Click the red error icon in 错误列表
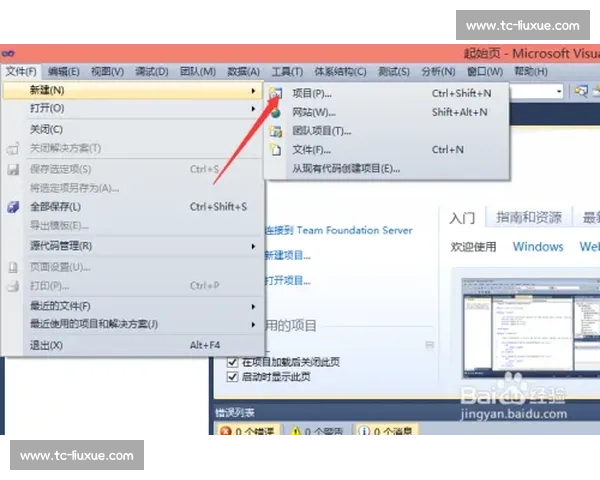 pos(226,431)
